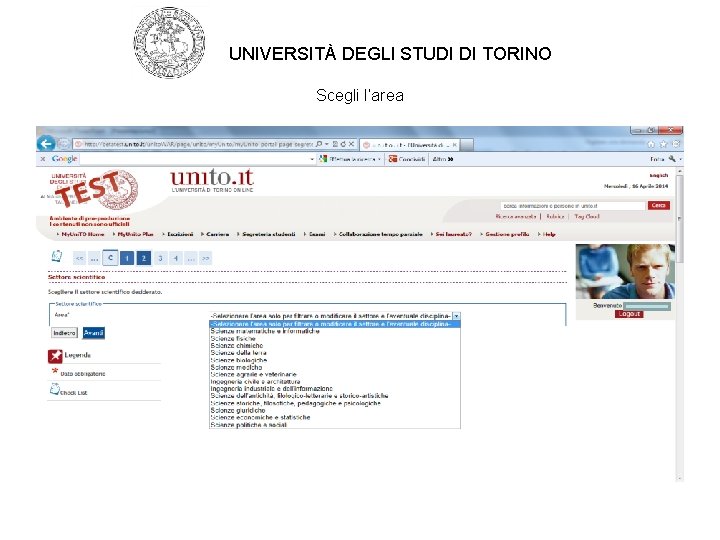
Task: Close the Google toolbar with its X
Action: click(x=43, y=159)
